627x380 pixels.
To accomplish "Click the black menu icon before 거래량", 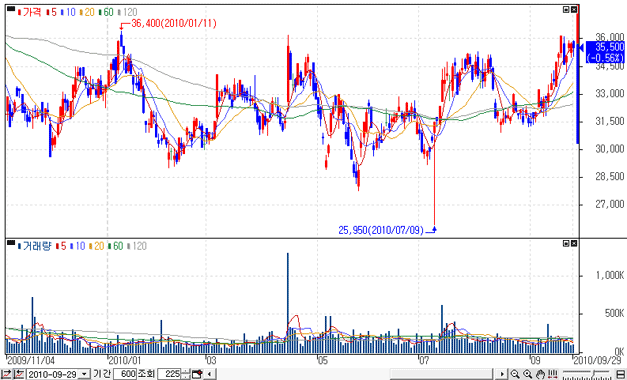I will pyautogui.click(x=11, y=242).
